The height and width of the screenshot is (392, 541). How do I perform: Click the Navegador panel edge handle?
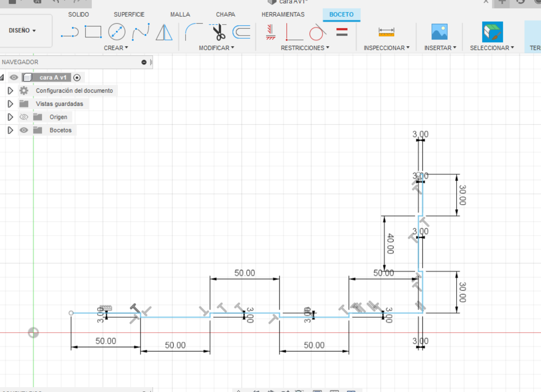(151, 62)
